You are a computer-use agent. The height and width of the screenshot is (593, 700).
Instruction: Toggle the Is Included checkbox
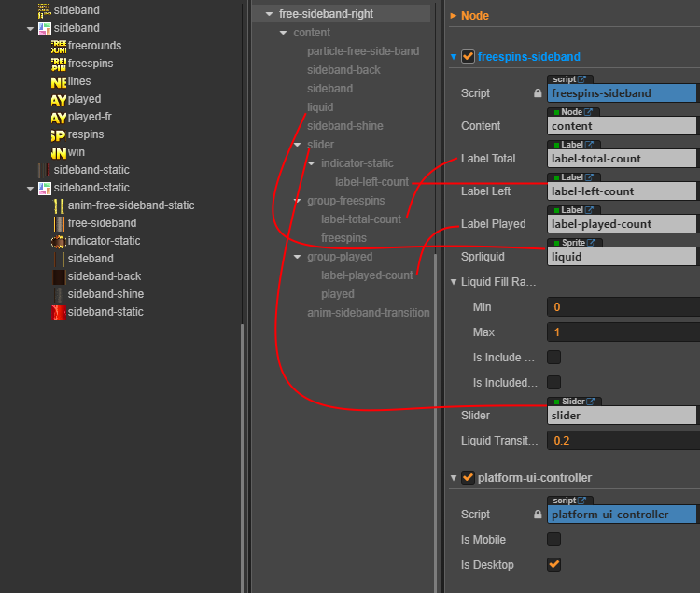(553, 383)
